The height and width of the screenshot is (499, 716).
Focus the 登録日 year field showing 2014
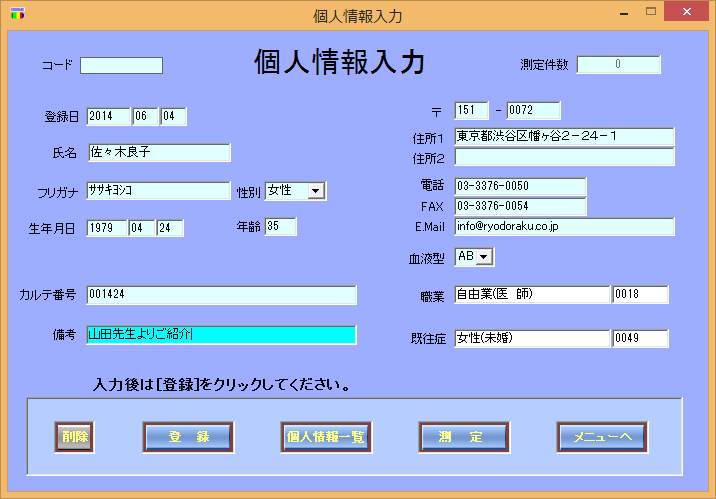click(109, 117)
